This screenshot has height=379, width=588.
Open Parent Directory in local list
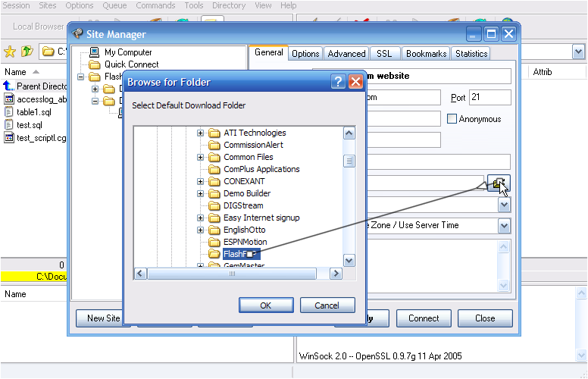point(42,86)
